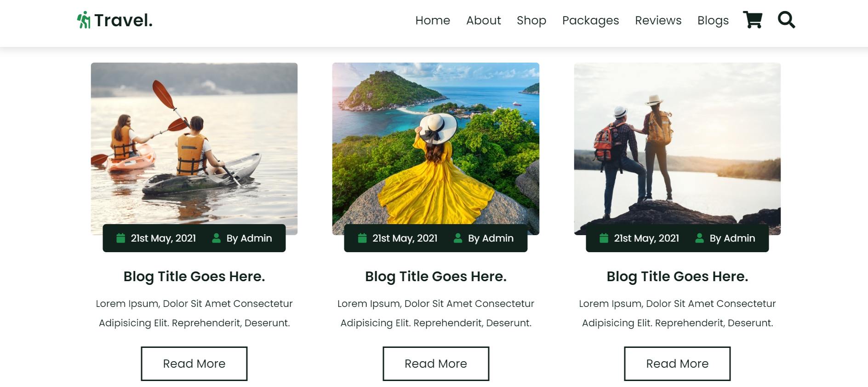The width and height of the screenshot is (868, 387).
Task: Click the yellow dress blog thumbnail image
Action: click(x=435, y=148)
